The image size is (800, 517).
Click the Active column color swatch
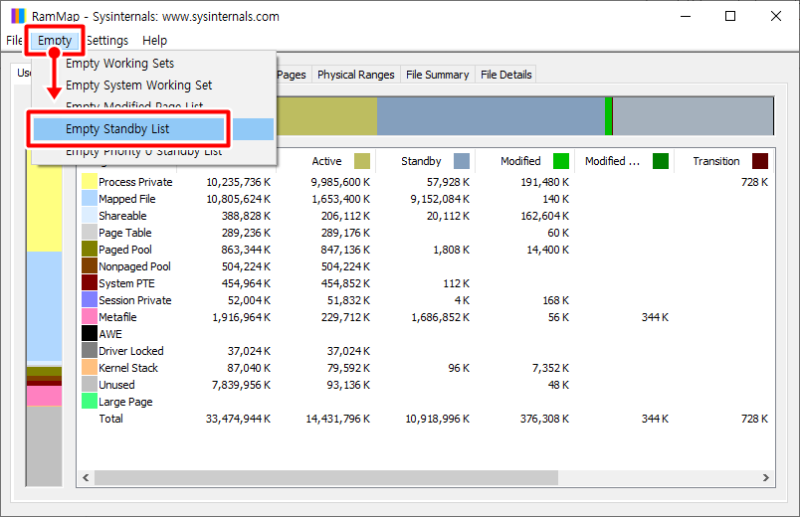click(x=362, y=161)
